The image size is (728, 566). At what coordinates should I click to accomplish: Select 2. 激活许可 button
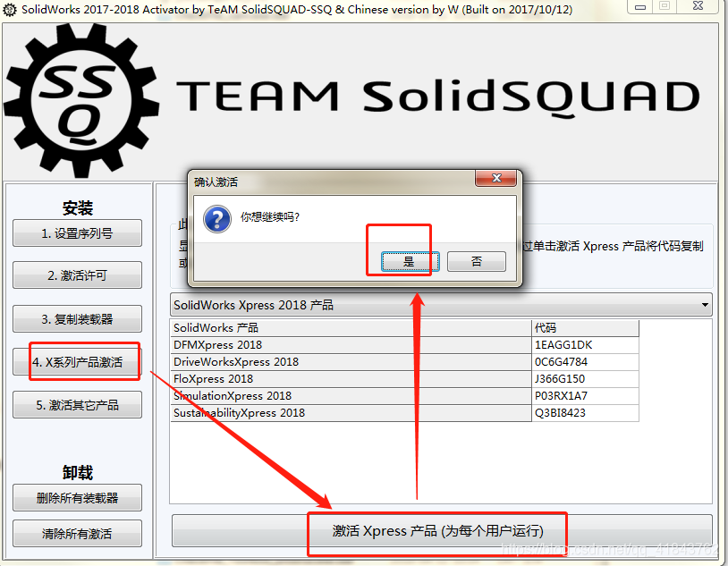(77, 275)
